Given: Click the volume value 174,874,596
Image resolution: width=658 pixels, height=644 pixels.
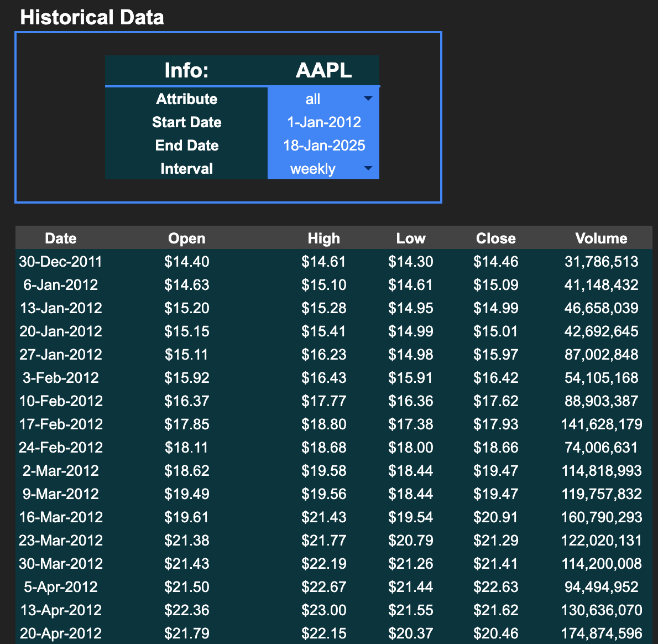Looking at the screenshot, I should tap(601, 633).
